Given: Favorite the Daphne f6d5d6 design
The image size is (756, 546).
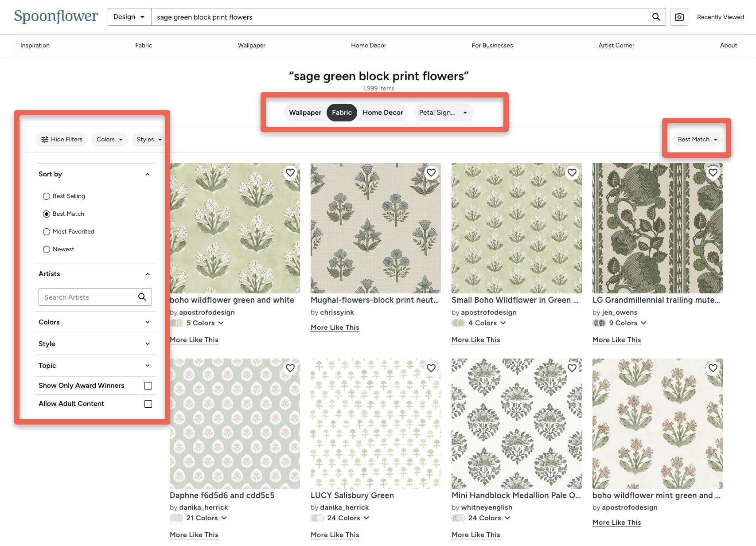Looking at the screenshot, I should (x=290, y=368).
